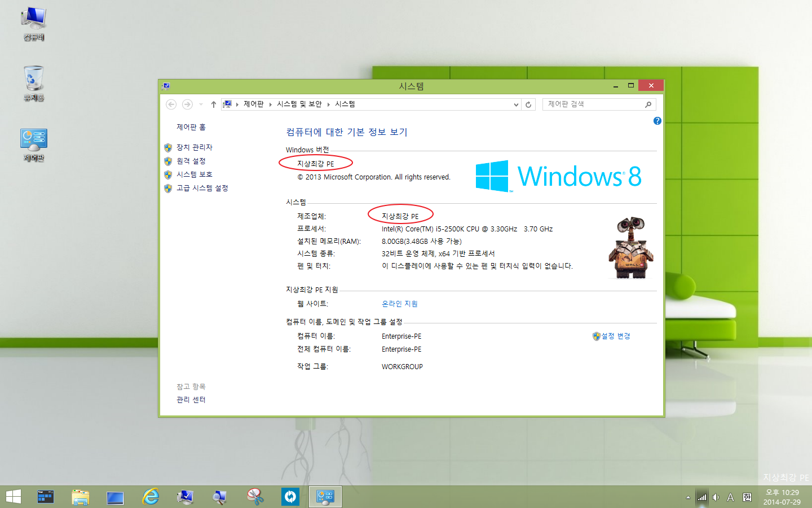Expand the arrow before 제어판 breadcrumb
The width and height of the screenshot is (812, 508).
(x=237, y=104)
